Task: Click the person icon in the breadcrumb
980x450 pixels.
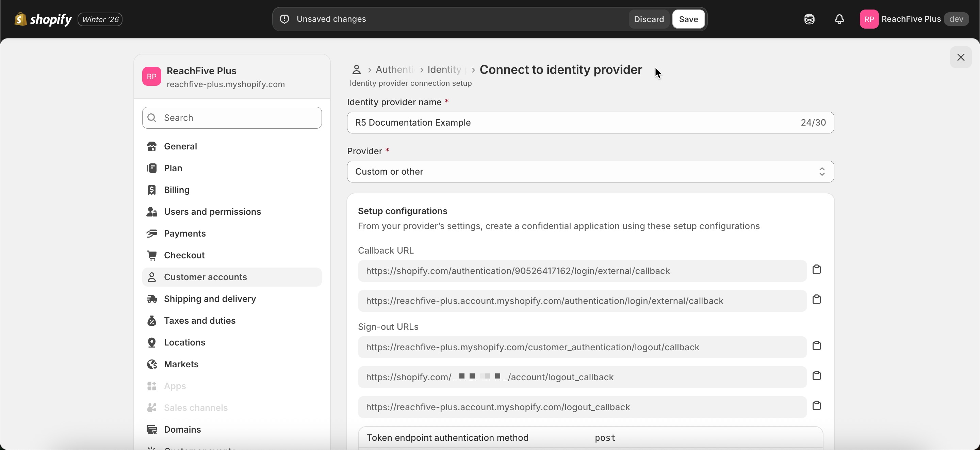Action: 357,69
